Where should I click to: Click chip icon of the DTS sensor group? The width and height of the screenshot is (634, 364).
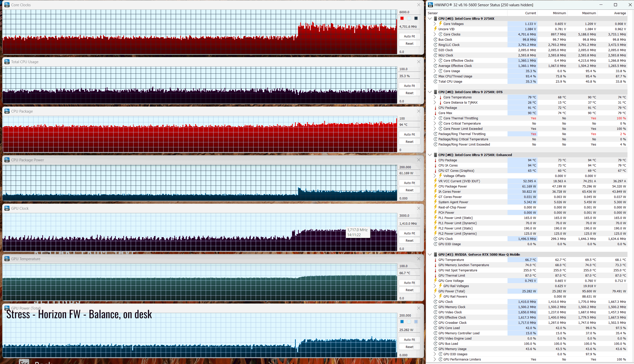(x=435, y=92)
